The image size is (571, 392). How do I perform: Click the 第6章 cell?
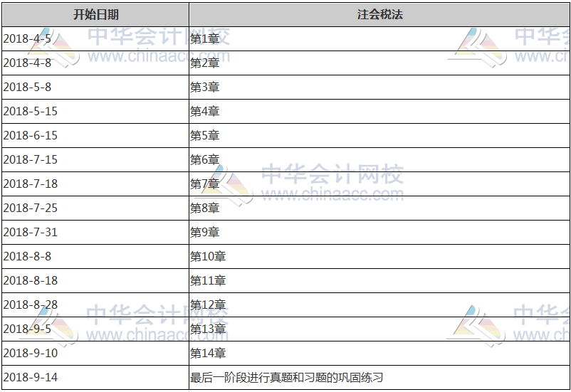pyautogui.click(x=379, y=160)
